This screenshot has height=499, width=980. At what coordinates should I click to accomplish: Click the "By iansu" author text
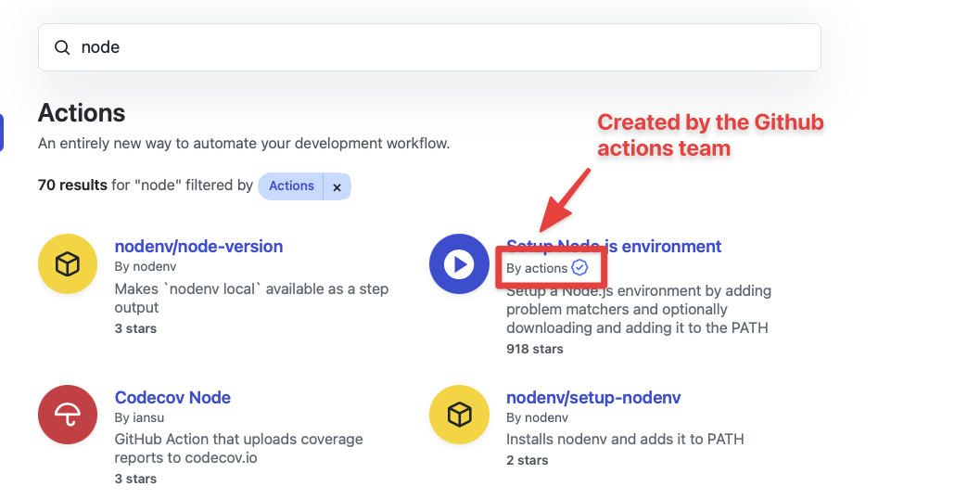click(139, 417)
